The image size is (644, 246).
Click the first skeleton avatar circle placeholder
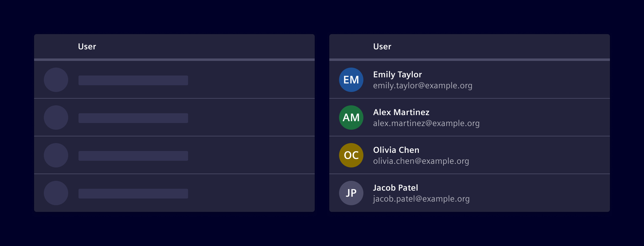point(56,80)
